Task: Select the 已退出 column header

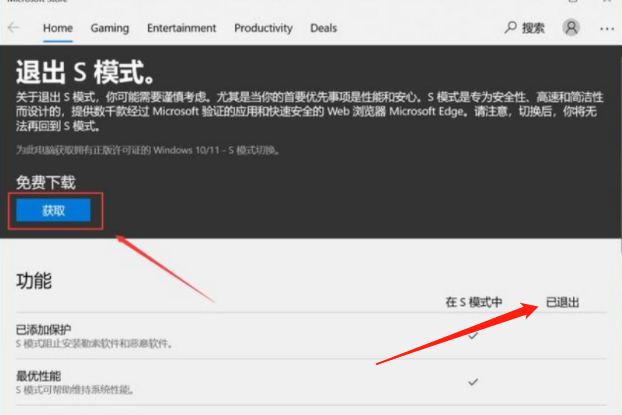Action: click(563, 301)
